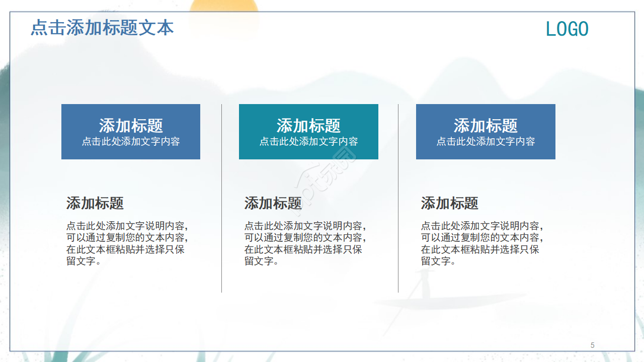Click the middle column body paragraph text
Screen dimensions: 644x362
tap(305, 241)
